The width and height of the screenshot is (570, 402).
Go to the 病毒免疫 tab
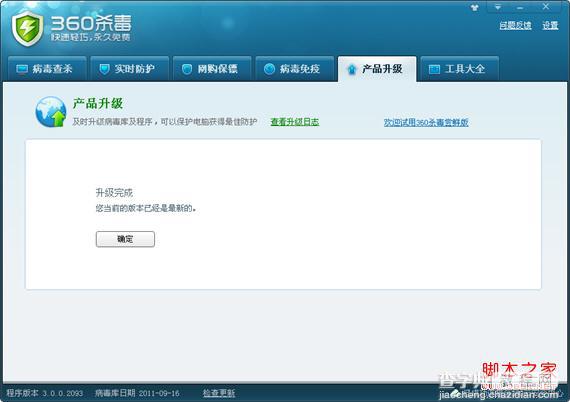(295, 69)
